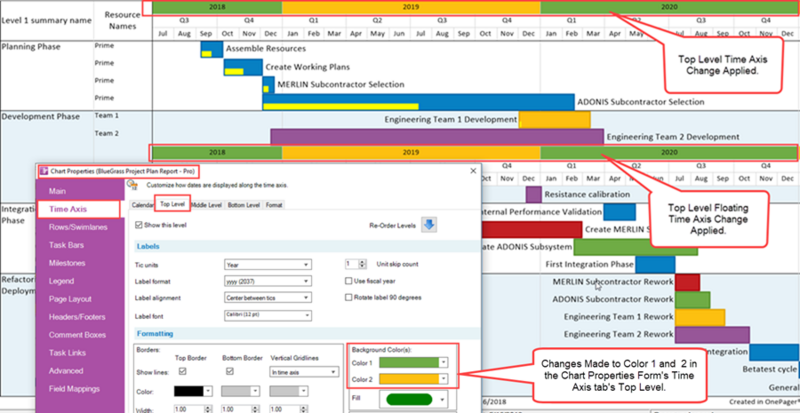Switch to the Middle Level tab
This screenshot has height=413, width=800.
[206, 205]
